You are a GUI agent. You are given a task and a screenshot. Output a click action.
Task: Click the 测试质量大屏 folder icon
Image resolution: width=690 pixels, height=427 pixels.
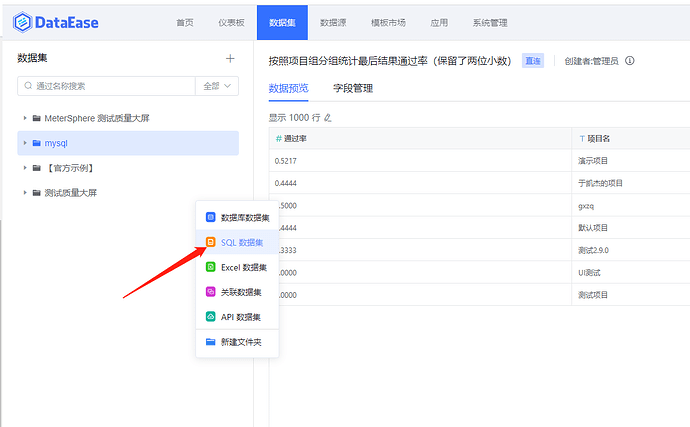click(37, 192)
